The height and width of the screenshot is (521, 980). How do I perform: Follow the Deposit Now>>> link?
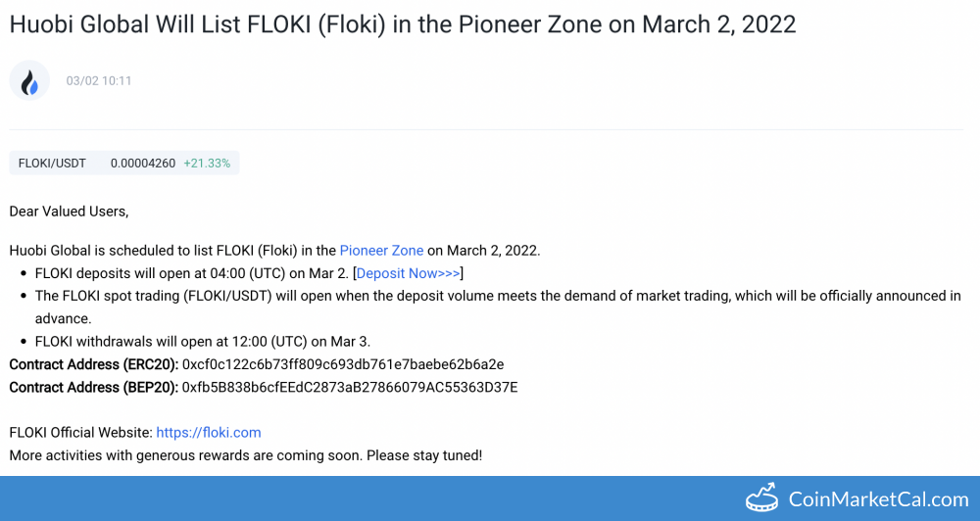point(408,273)
